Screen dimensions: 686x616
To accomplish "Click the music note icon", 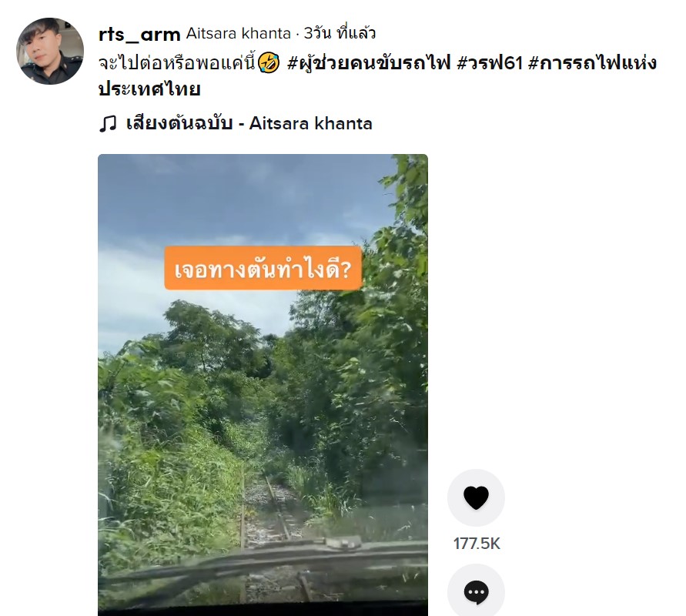I will [x=108, y=124].
